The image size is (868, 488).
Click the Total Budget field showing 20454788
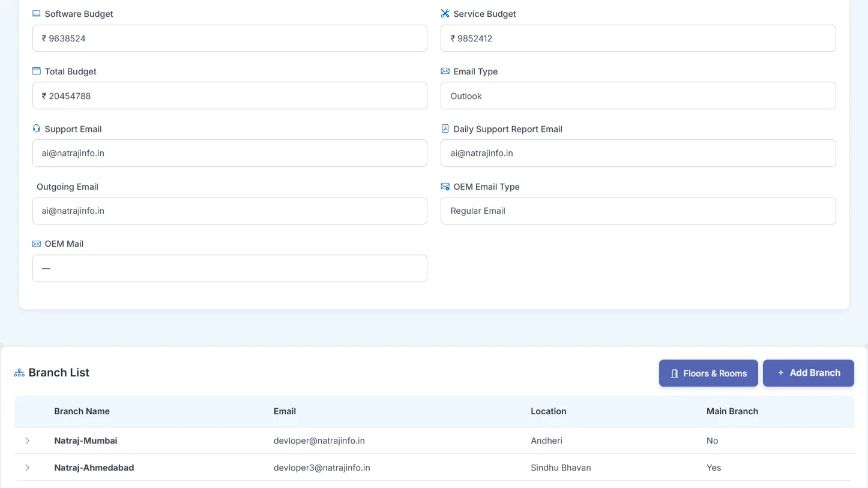[x=230, y=96]
